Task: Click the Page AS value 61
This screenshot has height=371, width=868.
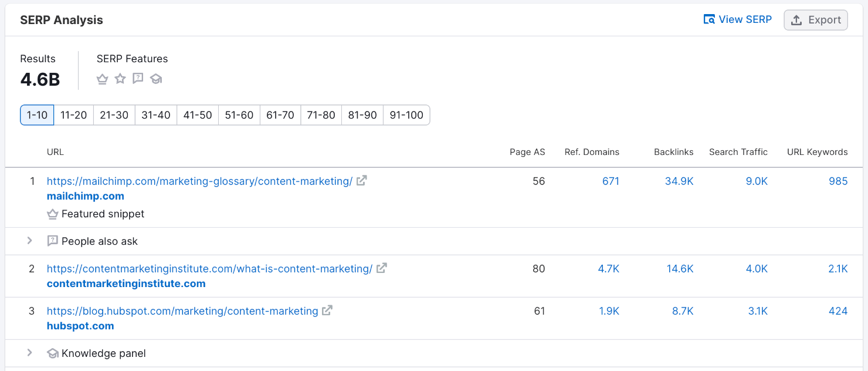Action: tap(539, 311)
